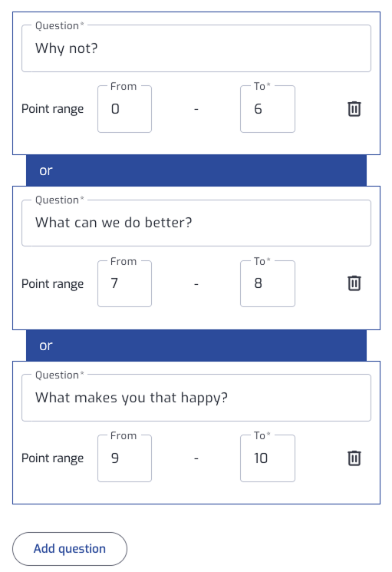
Task: Delete the "Why not?" question with trash icon
Action: pos(354,109)
